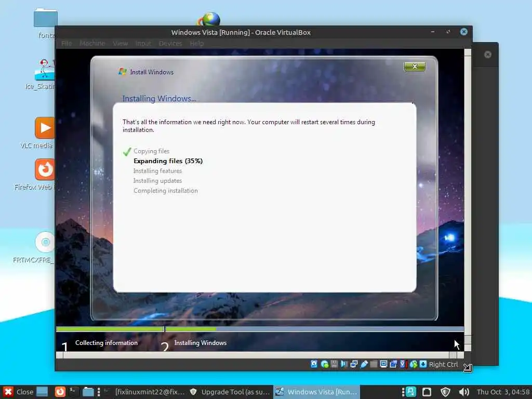Click the Collecting information progress bar segment
Screen dimensions: 532x399
coord(110,329)
